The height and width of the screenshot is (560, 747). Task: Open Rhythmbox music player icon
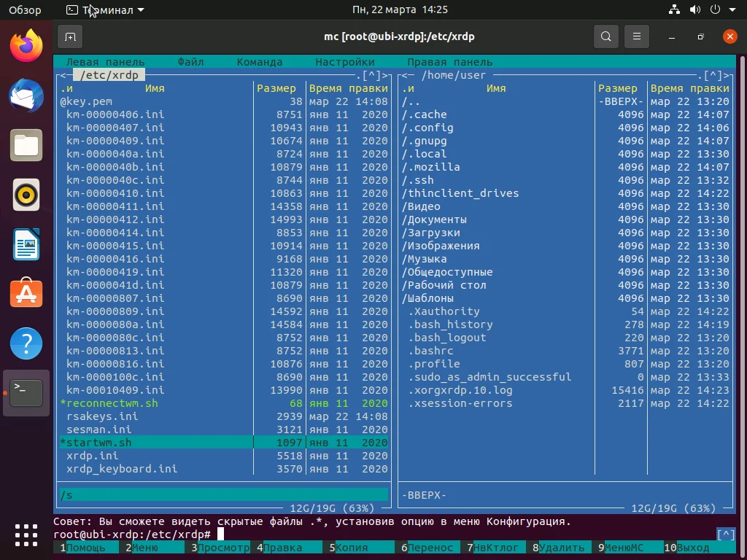pos(26,195)
